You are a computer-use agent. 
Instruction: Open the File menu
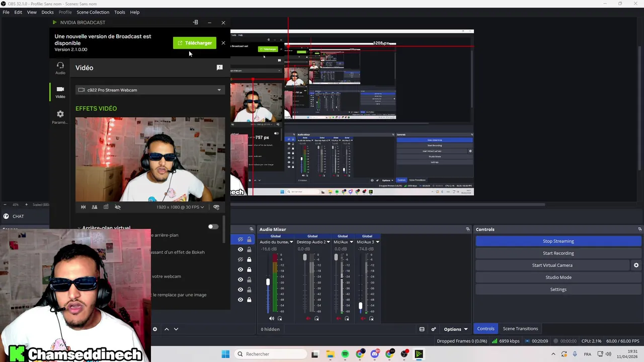coord(6,12)
